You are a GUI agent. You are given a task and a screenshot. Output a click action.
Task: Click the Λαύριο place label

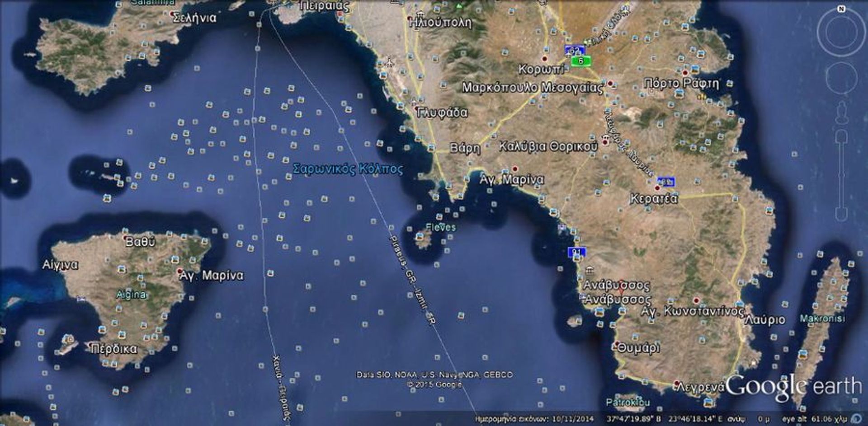(765, 320)
